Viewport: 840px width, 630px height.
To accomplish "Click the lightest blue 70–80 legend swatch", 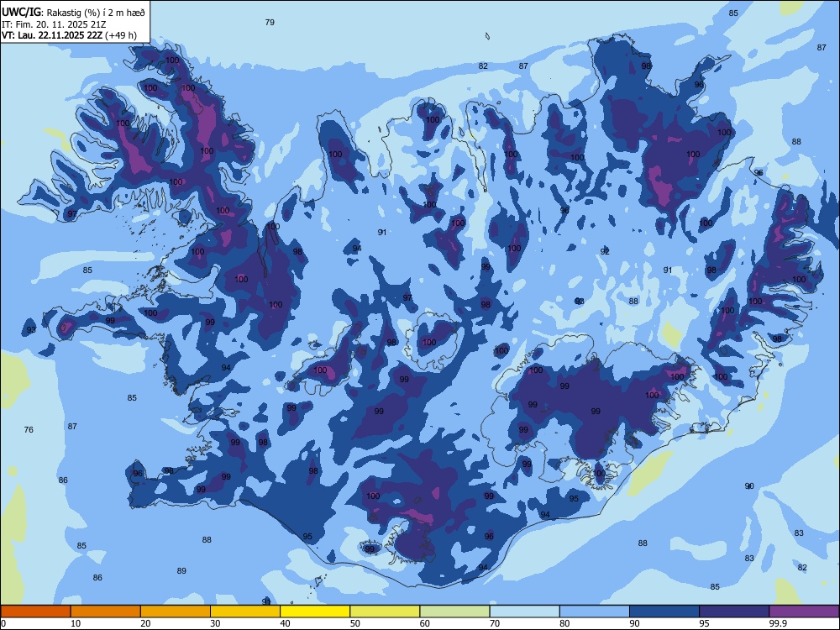I will click(524, 612).
